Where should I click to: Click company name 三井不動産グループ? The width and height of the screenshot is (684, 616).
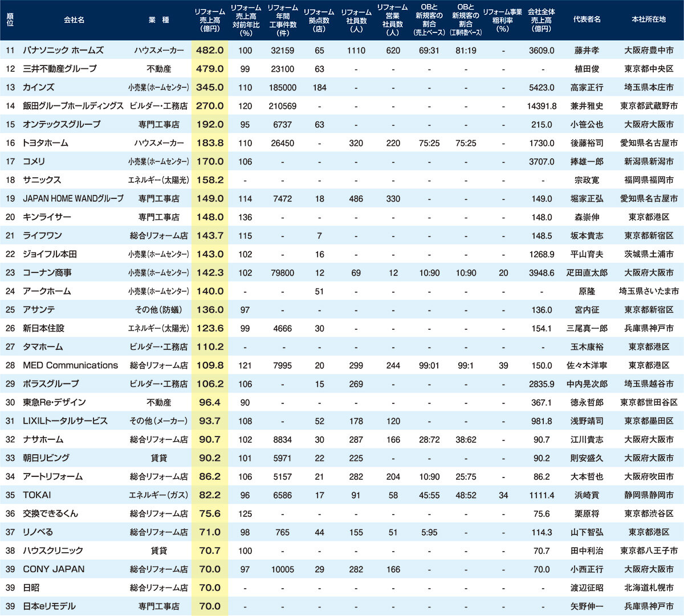point(60,69)
